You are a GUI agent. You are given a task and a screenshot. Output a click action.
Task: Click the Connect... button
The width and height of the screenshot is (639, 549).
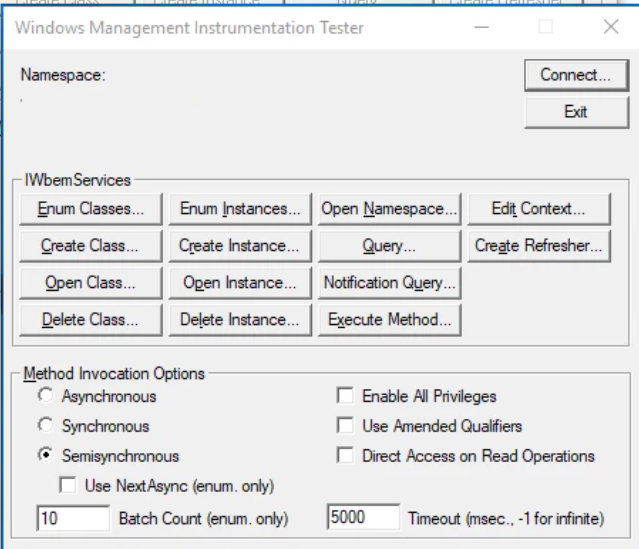pyautogui.click(x=576, y=75)
